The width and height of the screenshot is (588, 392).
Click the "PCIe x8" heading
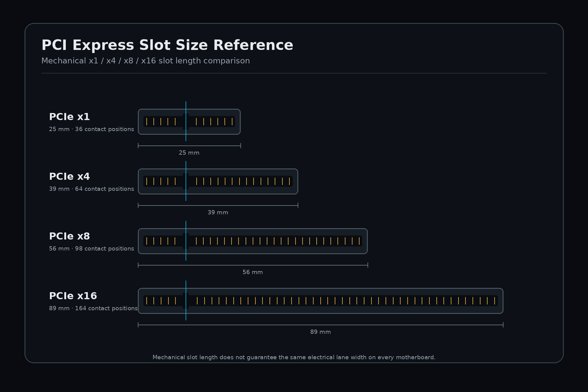[x=69, y=236]
